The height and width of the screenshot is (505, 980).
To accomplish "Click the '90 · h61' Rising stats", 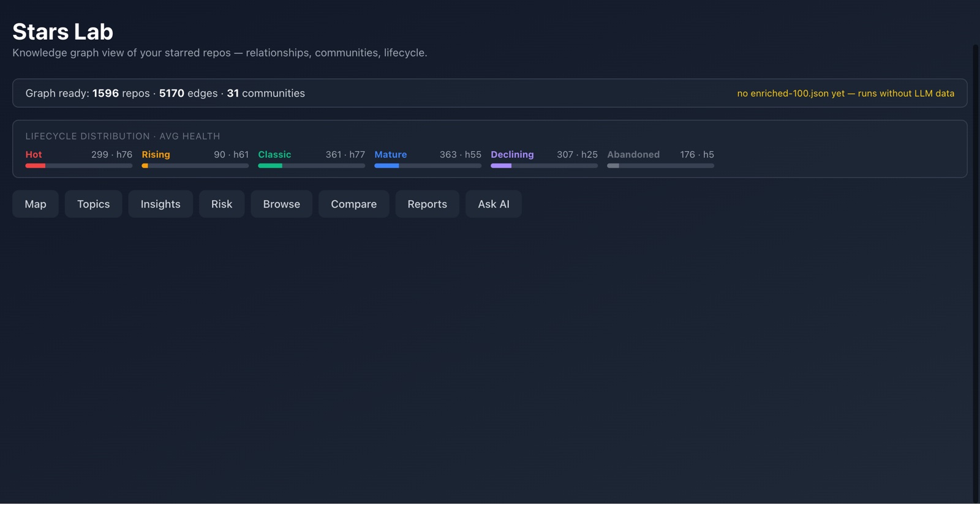I will click(x=231, y=154).
